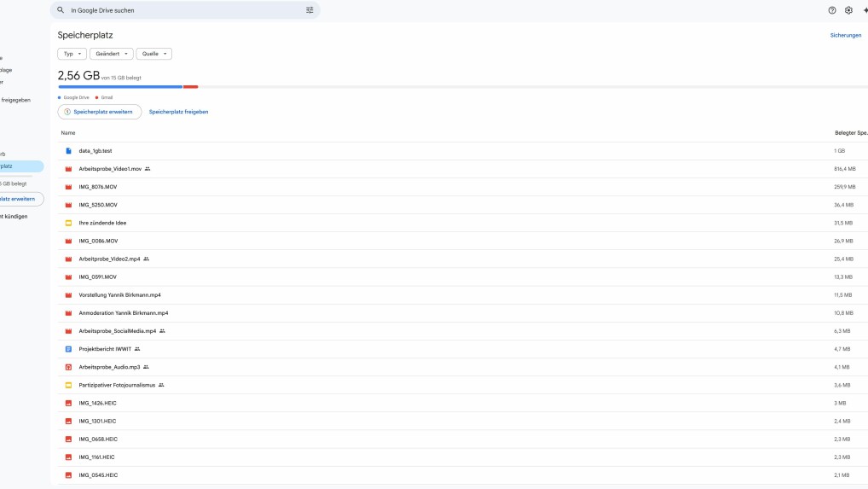Screen dimensions: 868x489
Task: Click docs icon of Projektbericht IWWIT
Action: (x=69, y=349)
